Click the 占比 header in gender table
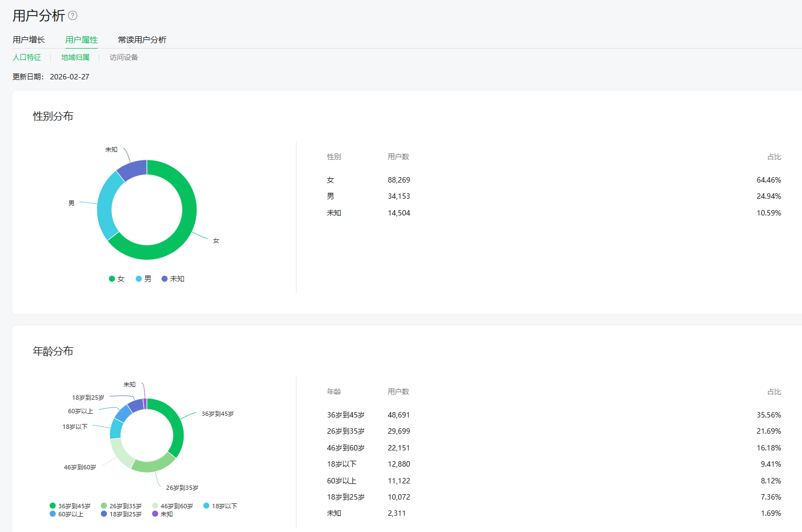Screen dimensions: 802x532 tap(774, 157)
